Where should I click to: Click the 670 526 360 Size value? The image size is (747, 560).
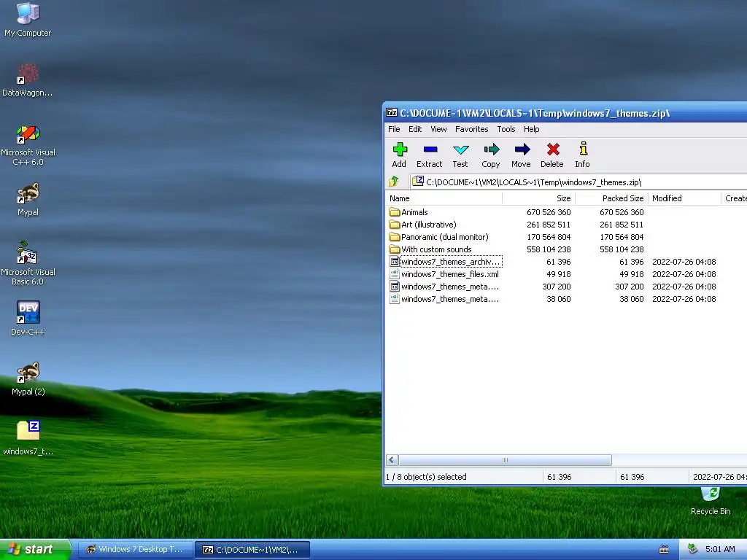549,212
